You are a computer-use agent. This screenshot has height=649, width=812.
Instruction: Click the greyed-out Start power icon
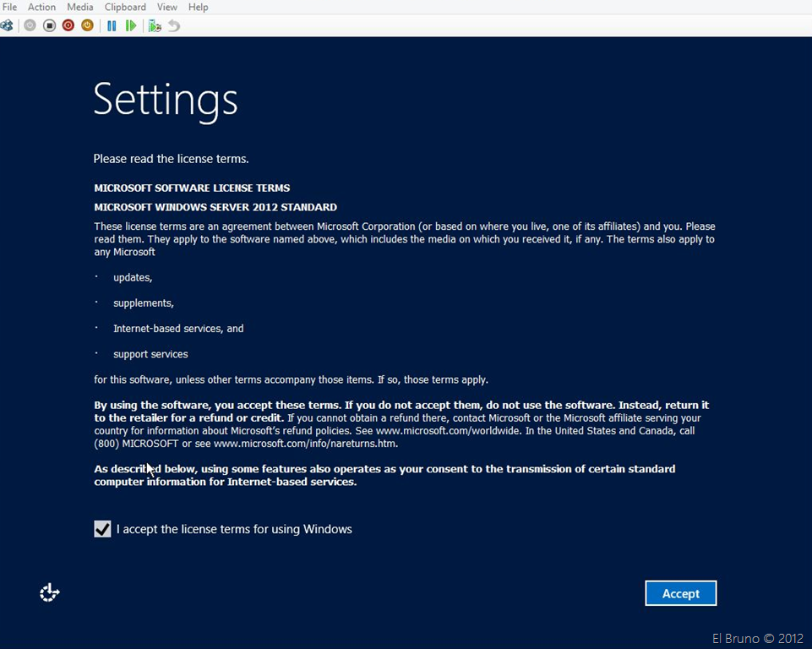[x=30, y=25]
